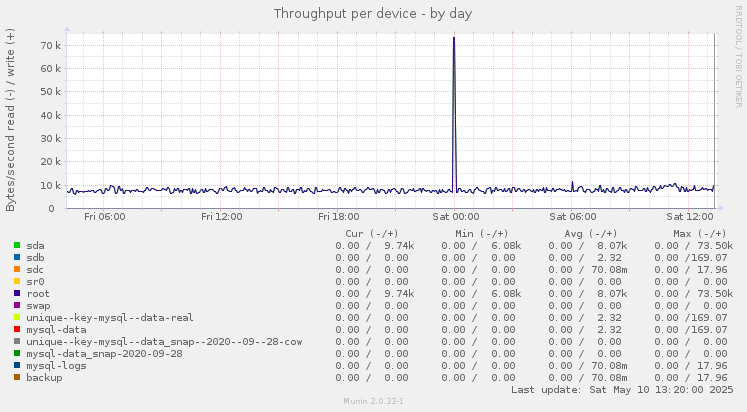Click the 'Munin 2.0.33-1' version text
747x412 pixels.
click(374, 401)
